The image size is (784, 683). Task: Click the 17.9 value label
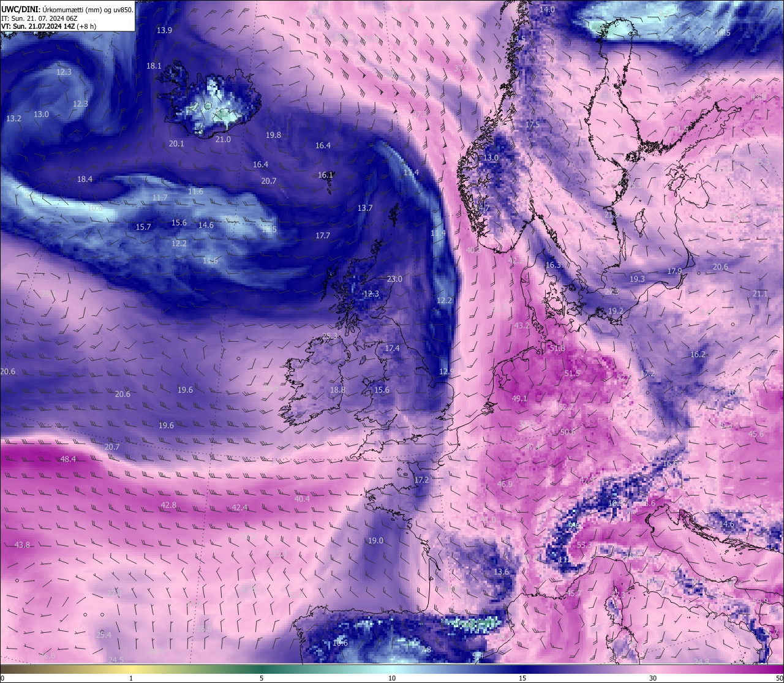tap(674, 271)
